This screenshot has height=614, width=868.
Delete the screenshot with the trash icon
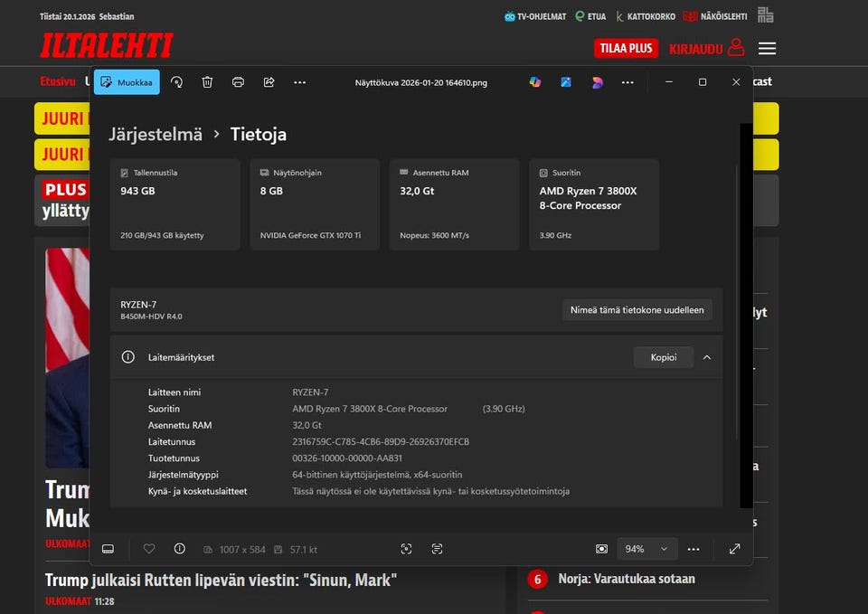(207, 82)
